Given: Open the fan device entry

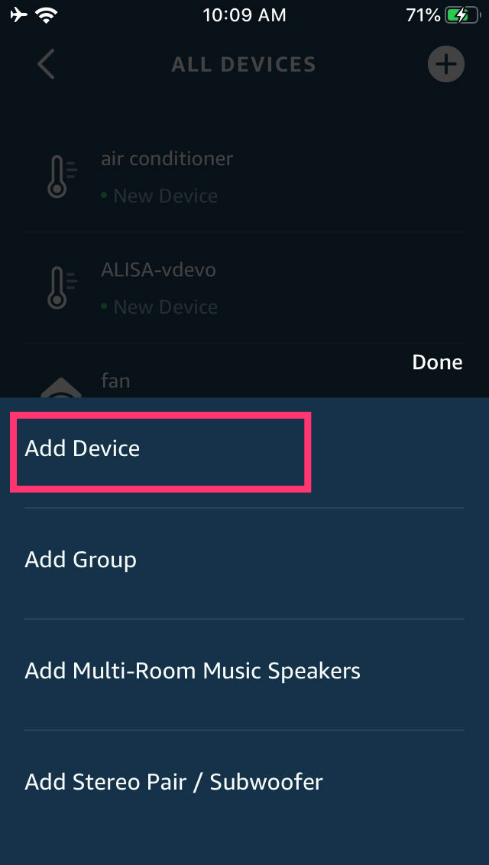Looking at the screenshot, I should pos(244,371).
